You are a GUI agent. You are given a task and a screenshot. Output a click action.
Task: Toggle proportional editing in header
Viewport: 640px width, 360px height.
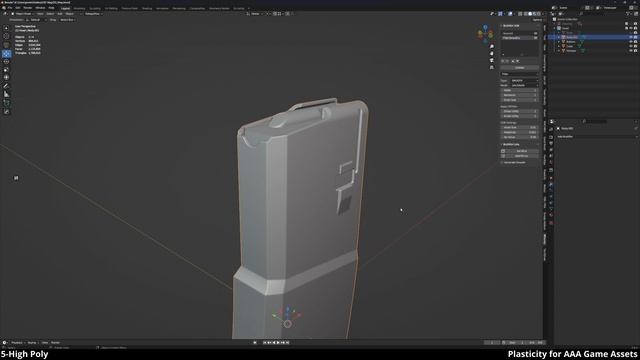(288, 14)
